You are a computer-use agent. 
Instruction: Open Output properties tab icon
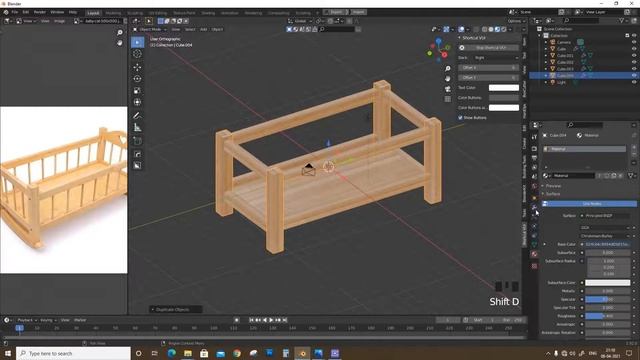coord(534,158)
